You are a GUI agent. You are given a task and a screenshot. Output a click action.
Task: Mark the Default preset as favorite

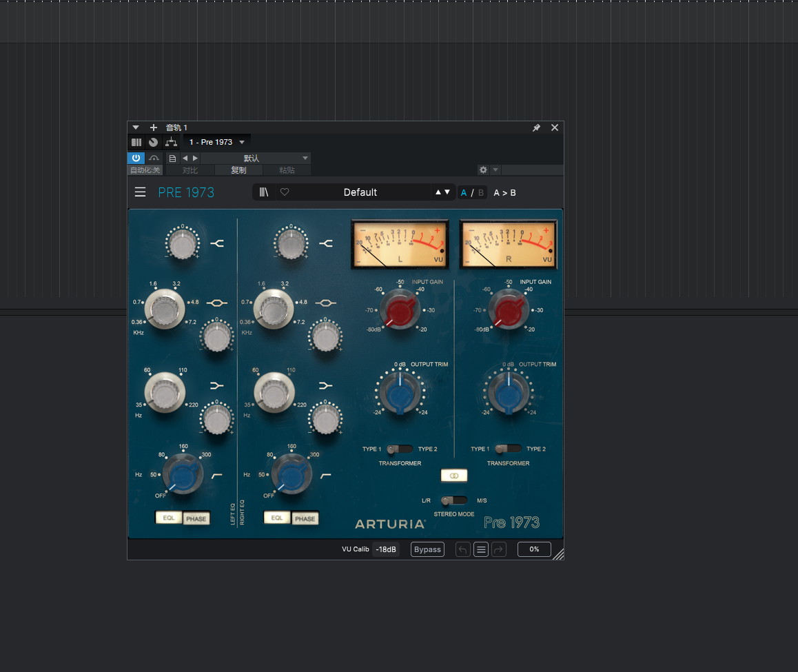pyautogui.click(x=285, y=192)
